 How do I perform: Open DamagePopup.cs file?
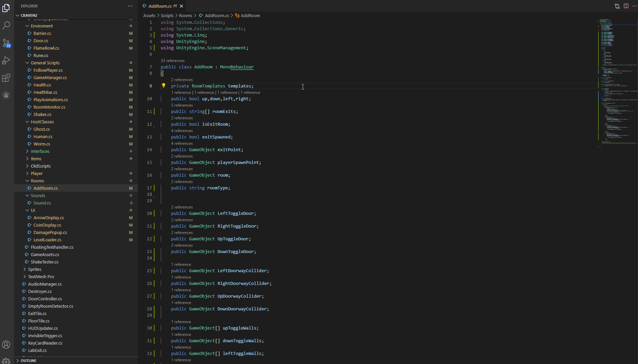point(76,232)
